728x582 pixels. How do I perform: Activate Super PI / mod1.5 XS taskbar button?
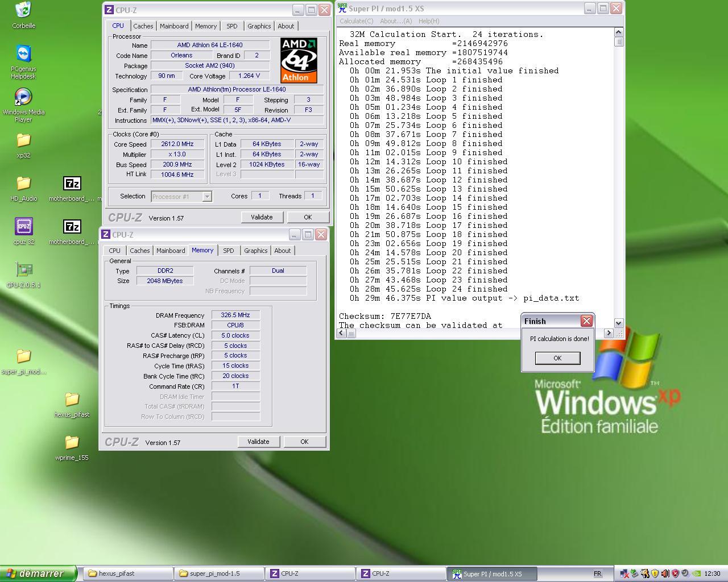(x=493, y=573)
